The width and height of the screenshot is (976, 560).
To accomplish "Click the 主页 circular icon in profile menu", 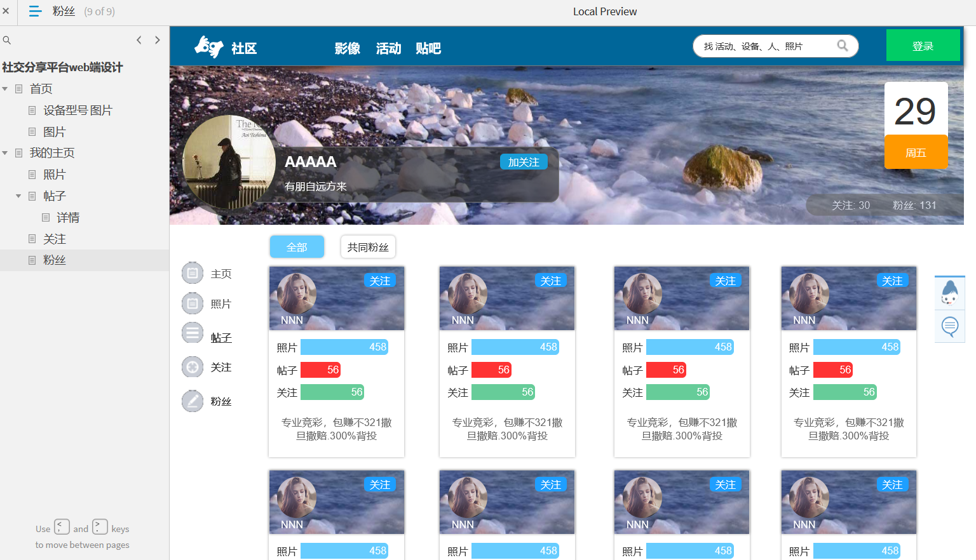I will [x=193, y=273].
